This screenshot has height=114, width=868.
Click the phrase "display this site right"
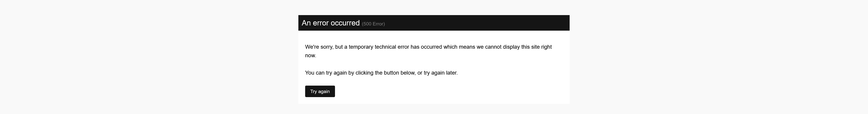pyautogui.click(x=527, y=47)
